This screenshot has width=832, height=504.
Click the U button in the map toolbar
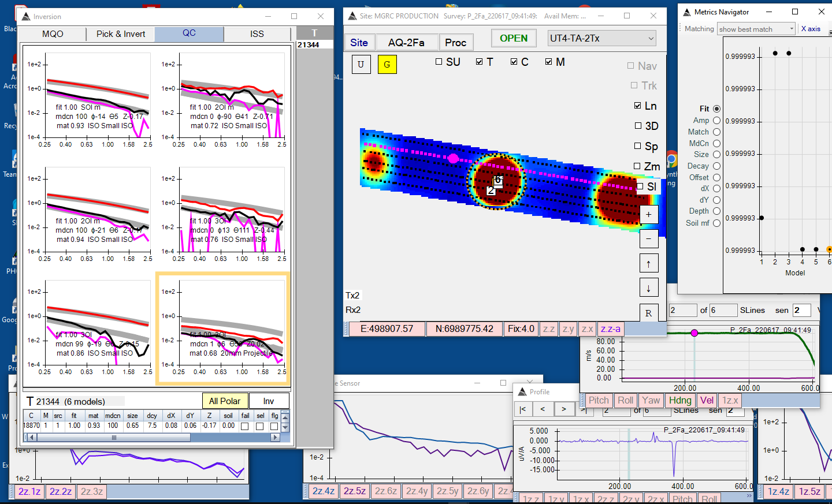pyautogui.click(x=361, y=64)
